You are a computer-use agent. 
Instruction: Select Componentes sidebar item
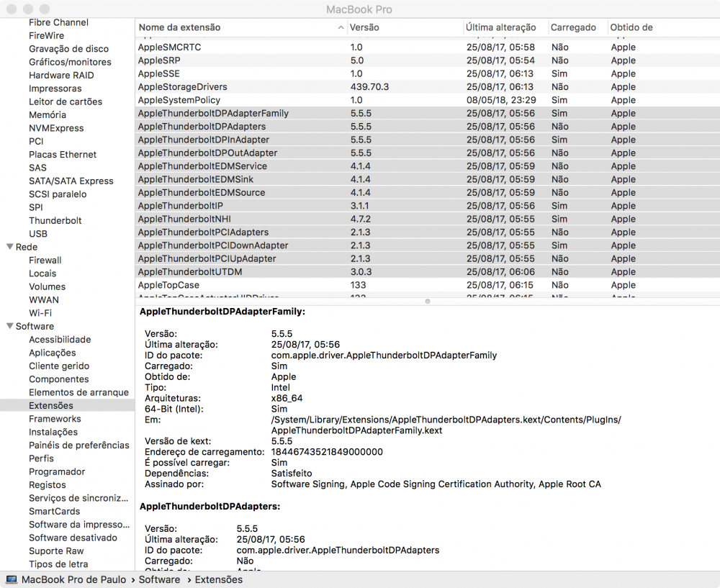59,379
